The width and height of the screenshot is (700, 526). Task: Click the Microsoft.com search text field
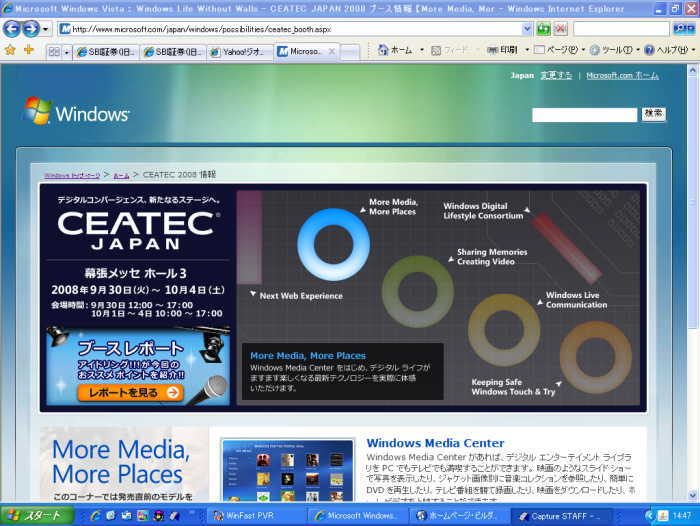(584, 115)
